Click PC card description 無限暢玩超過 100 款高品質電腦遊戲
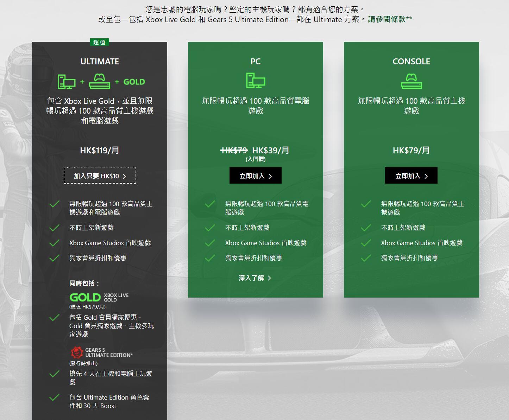The height and width of the screenshot is (420, 509). pyautogui.click(x=256, y=106)
